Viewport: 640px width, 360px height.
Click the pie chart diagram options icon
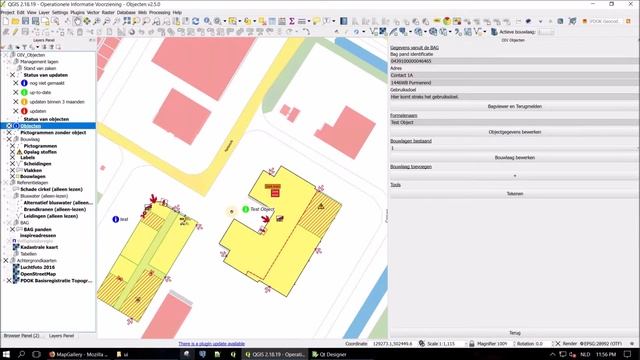coord(447,21)
